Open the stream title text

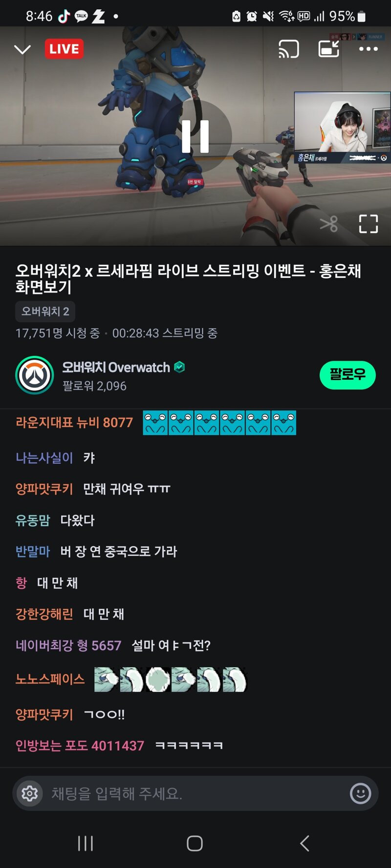[188, 278]
